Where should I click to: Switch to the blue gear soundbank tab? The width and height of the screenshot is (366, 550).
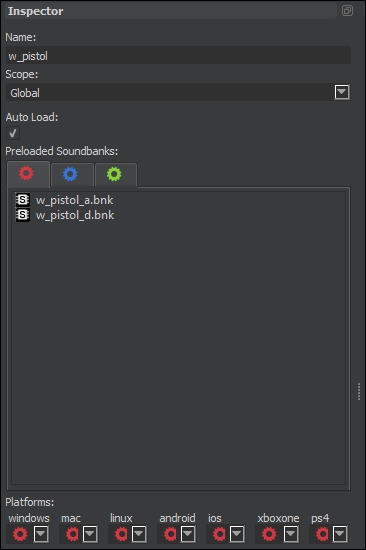(x=71, y=174)
